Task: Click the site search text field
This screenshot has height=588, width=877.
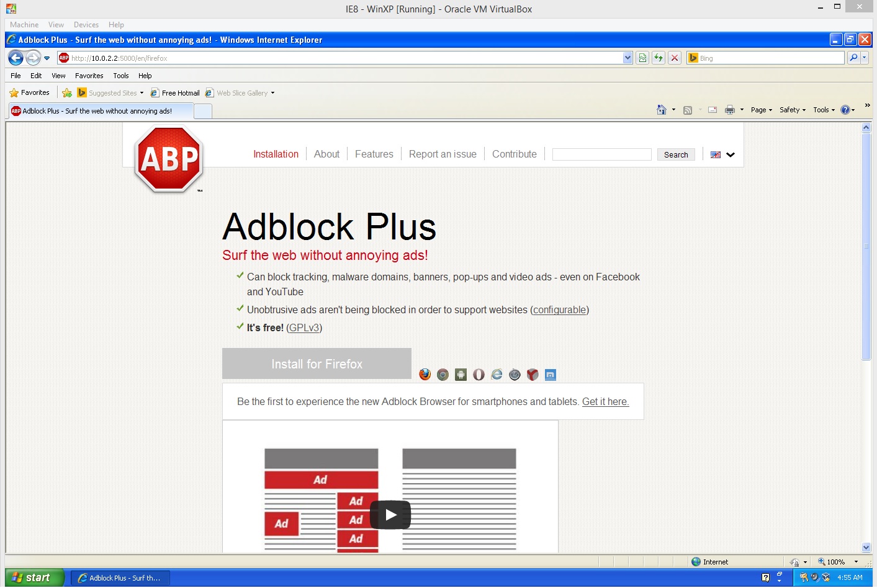Action: click(x=601, y=154)
